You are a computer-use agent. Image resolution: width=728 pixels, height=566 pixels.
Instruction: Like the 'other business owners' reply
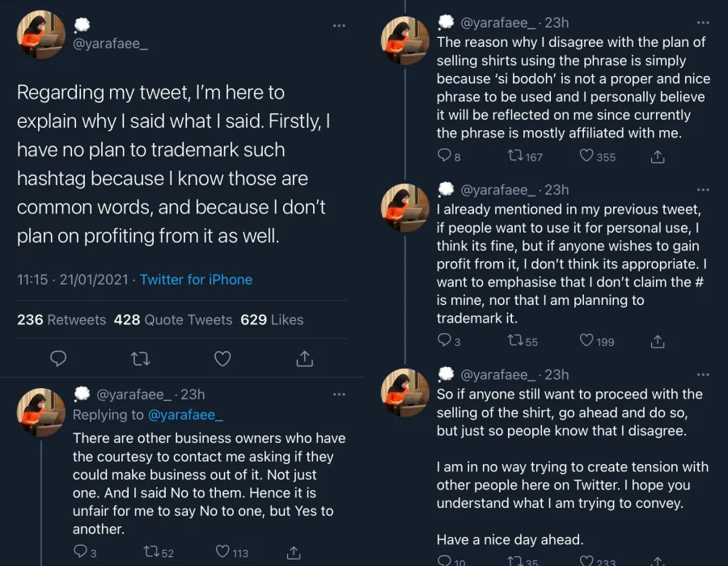[x=223, y=552]
